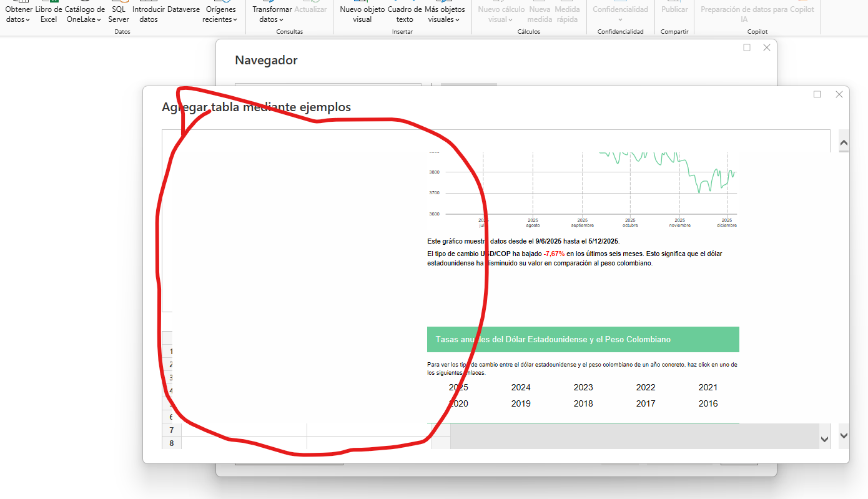Image resolution: width=868 pixels, height=499 pixels.
Task: Open the Obtener datos dropdown
Action: point(18,14)
